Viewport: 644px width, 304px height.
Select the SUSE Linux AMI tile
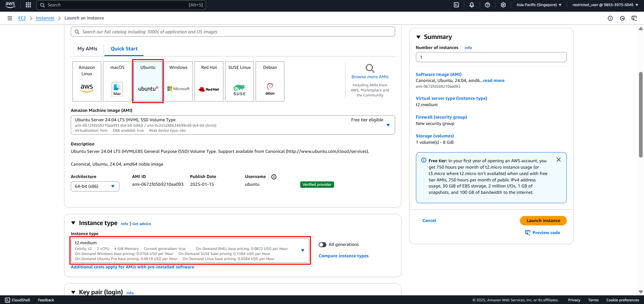point(239,81)
